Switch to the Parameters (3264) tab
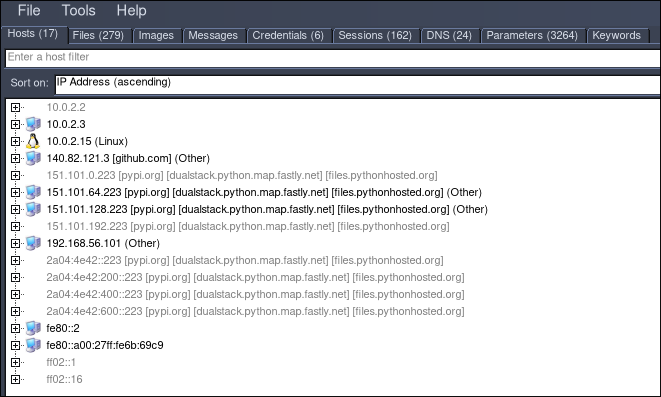This screenshot has height=397, width=661. coord(532,35)
